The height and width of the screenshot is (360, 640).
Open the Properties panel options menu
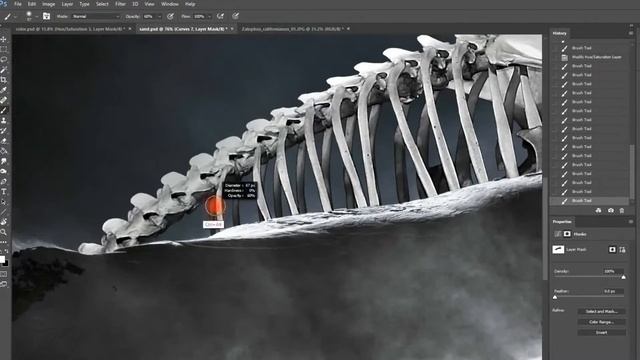point(631,222)
